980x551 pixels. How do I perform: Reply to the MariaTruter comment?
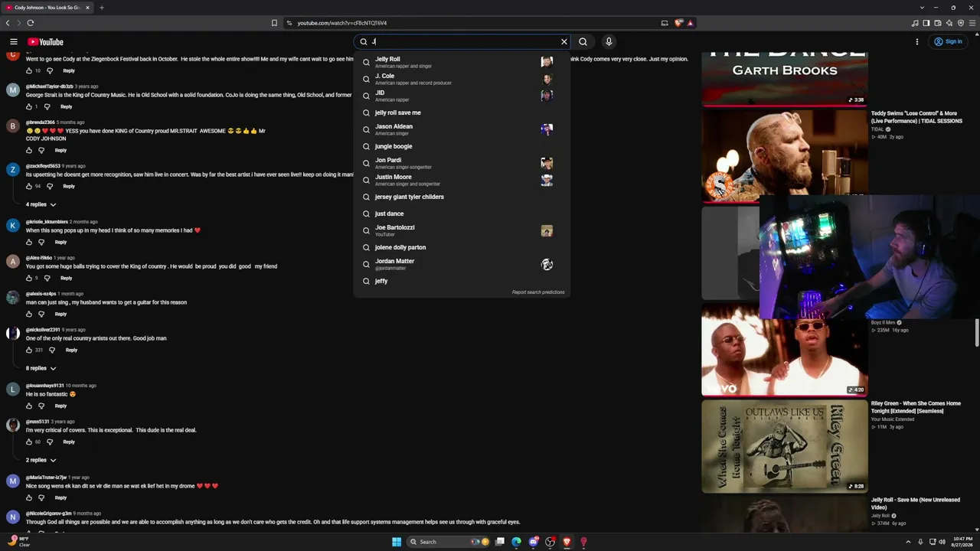(60, 497)
